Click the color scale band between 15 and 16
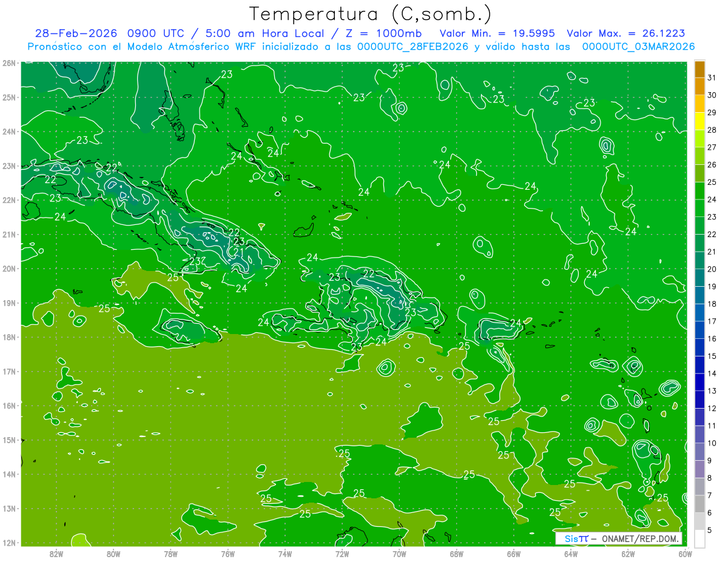 coord(699,347)
